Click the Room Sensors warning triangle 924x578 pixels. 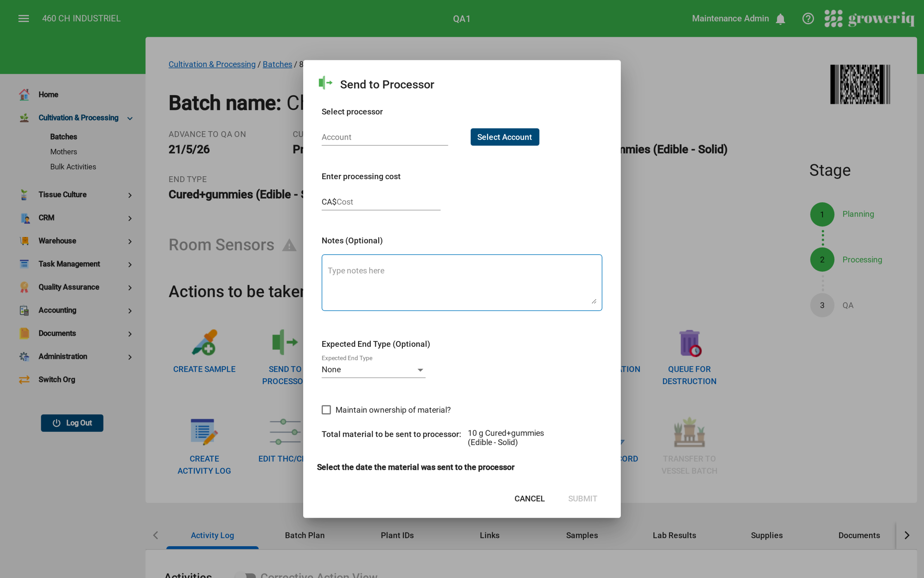(x=289, y=245)
